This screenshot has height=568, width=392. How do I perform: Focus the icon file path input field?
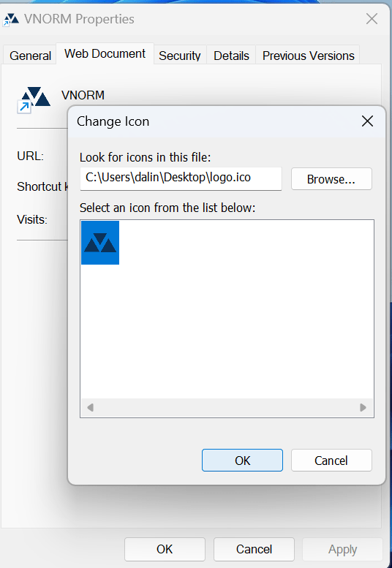(x=181, y=178)
